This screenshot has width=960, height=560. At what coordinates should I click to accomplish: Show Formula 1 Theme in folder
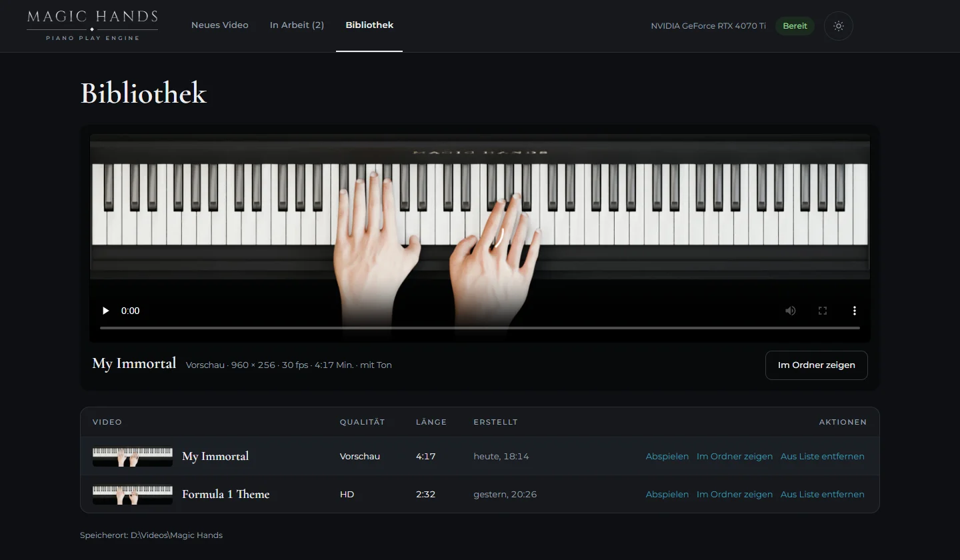pyautogui.click(x=735, y=495)
